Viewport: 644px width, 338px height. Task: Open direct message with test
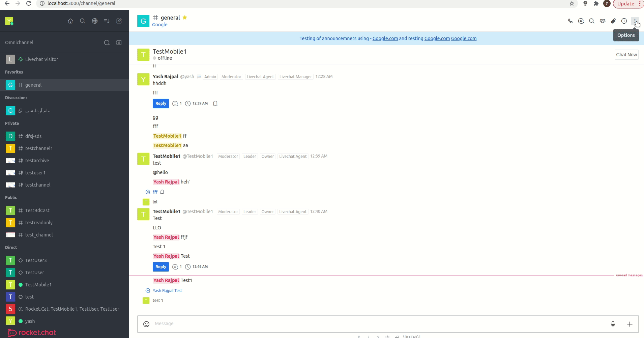point(64,297)
